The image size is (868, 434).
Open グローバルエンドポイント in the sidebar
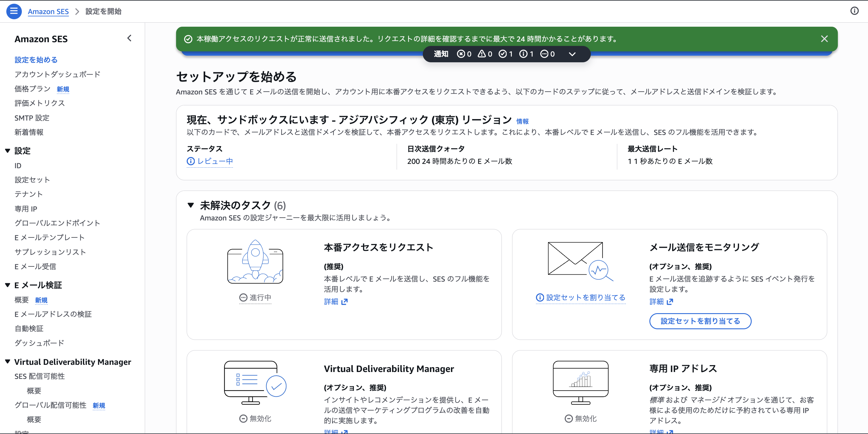pos(57,223)
